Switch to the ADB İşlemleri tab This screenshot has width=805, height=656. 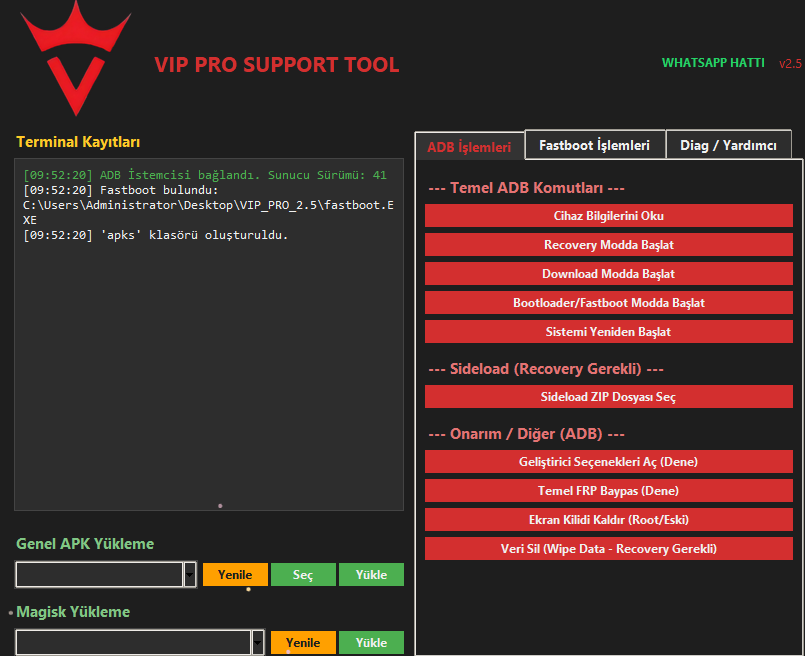[469, 147]
